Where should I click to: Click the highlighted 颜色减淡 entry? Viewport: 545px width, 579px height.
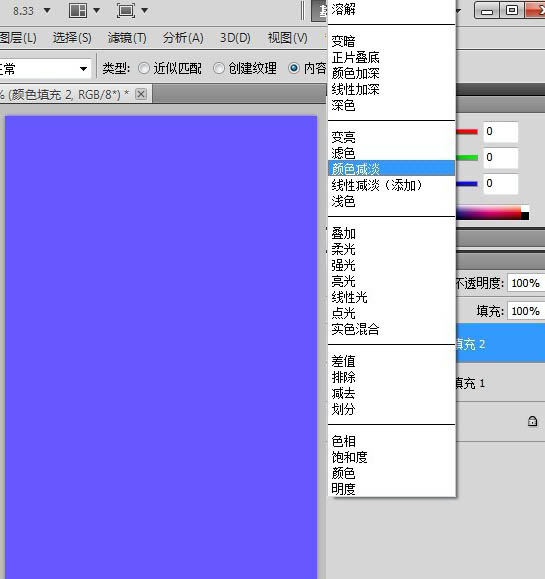coord(391,168)
